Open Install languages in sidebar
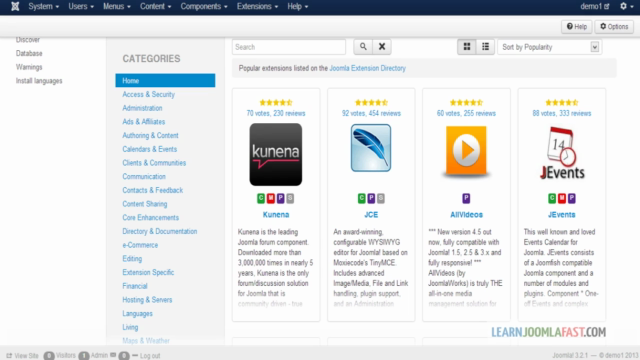The image size is (640, 360). (39, 81)
